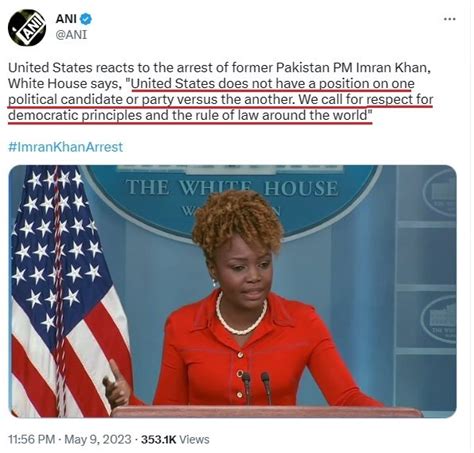
Task: Select the underlined 'democratic principles' quote line
Action: pyautogui.click(x=190, y=115)
